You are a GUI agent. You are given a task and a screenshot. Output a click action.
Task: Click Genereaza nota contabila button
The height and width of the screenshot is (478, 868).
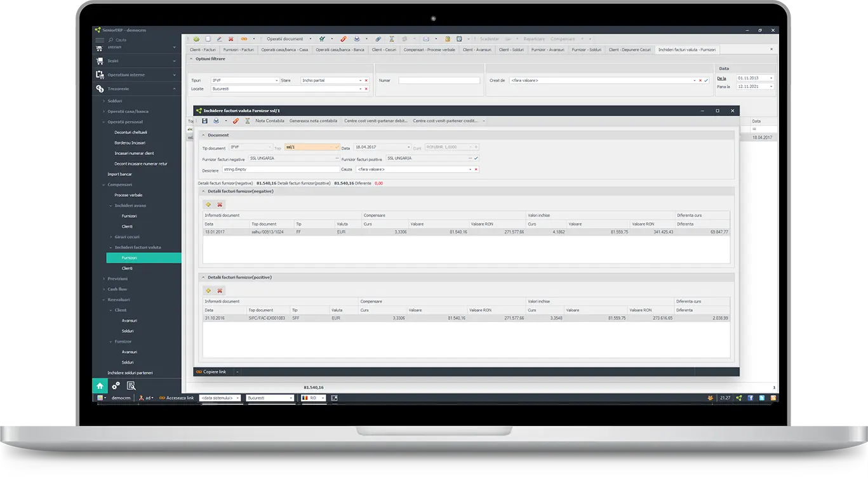click(314, 121)
